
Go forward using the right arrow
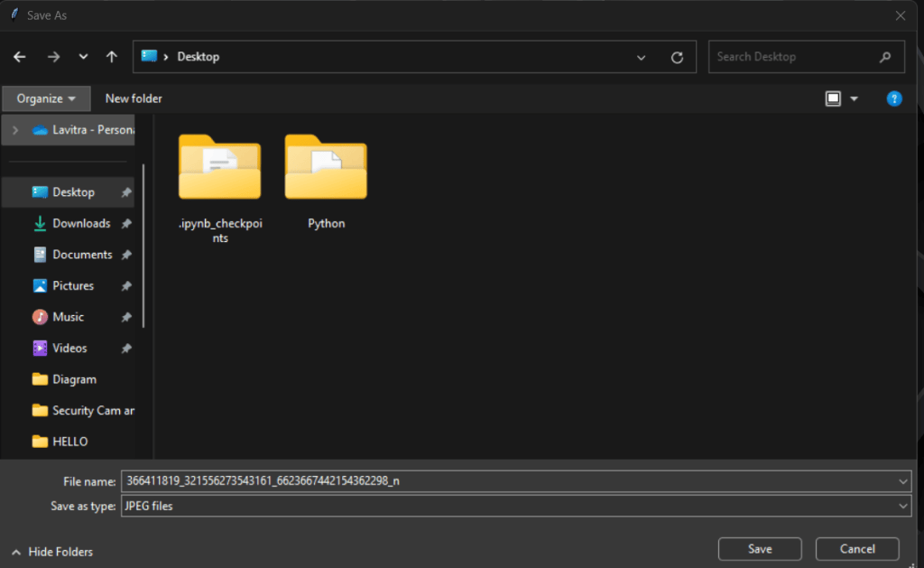click(53, 57)
